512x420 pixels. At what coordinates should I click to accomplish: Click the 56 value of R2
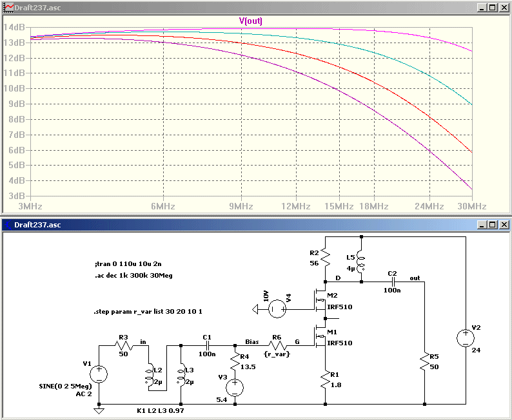click(x=314, y=263)
